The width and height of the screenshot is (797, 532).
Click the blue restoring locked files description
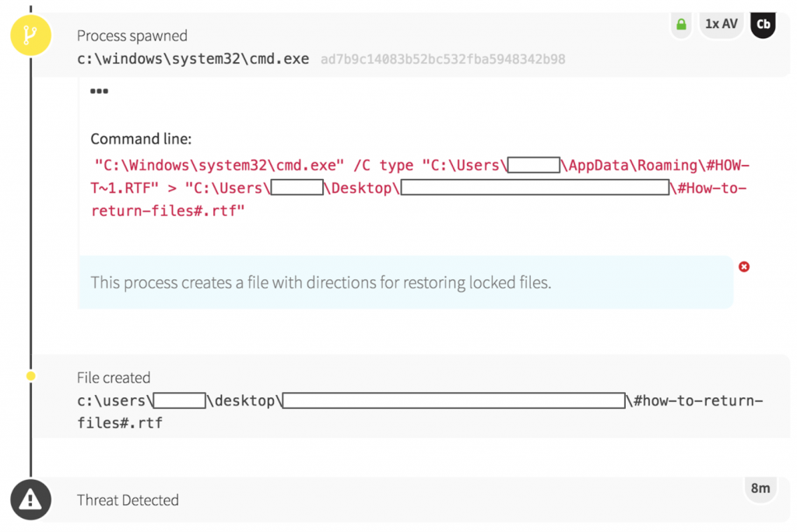(321, 282)
